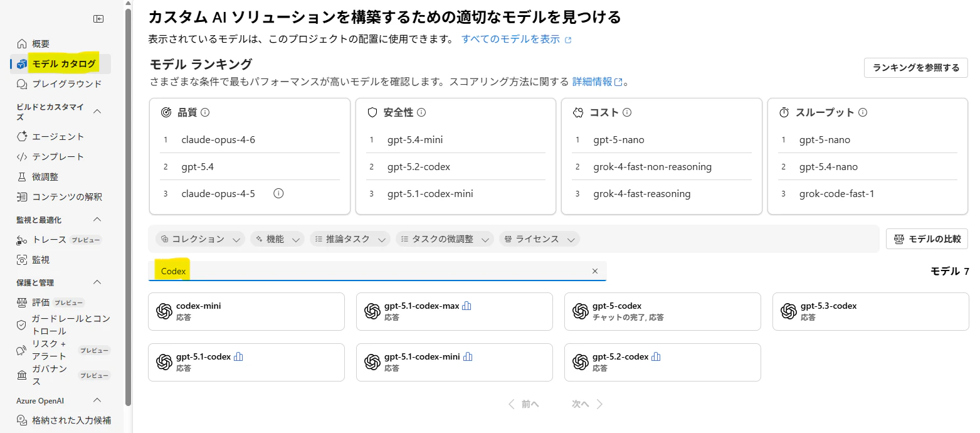Click the benchmark chart icon on gpt-5.2-codex
Viewport: 980px width, 433px height.
click(x=656, y=356)
